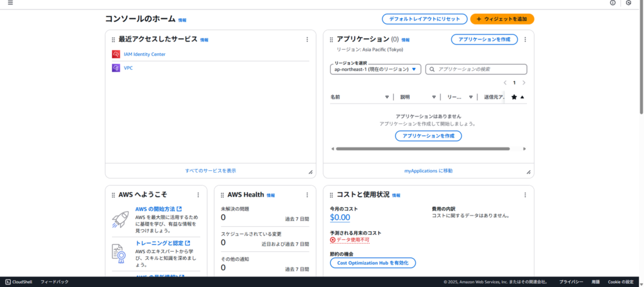Click the resize handle of 最近アクセスしたサービス widget
Image resolution: width=644 pixels, height=287 pixels.
(x=311, y=172)
